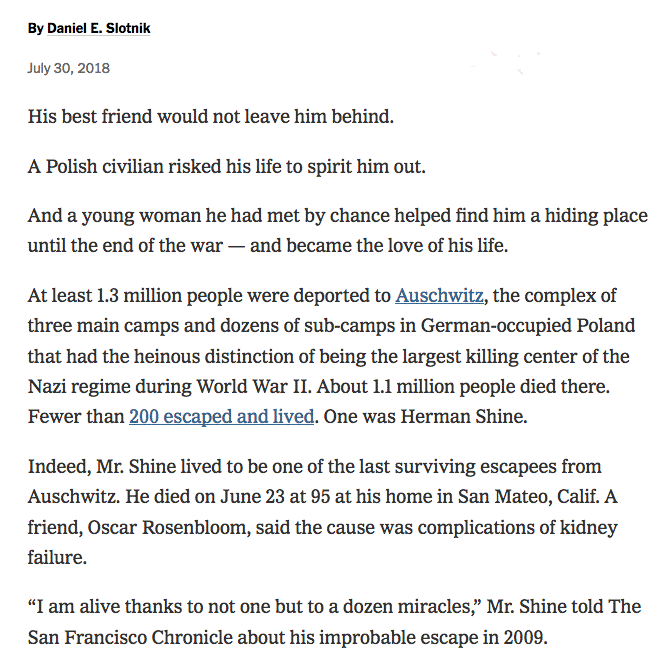The height and width of the screenshot is (671, 671).
Task: Open author Daniel E. Slotnik's byline link
Action: tap(98, 28)
